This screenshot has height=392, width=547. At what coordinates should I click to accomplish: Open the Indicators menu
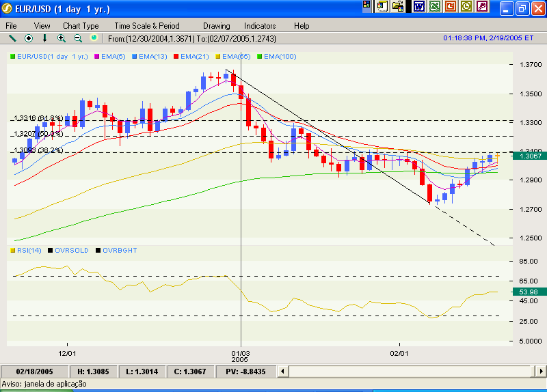[x=260, y=26]
